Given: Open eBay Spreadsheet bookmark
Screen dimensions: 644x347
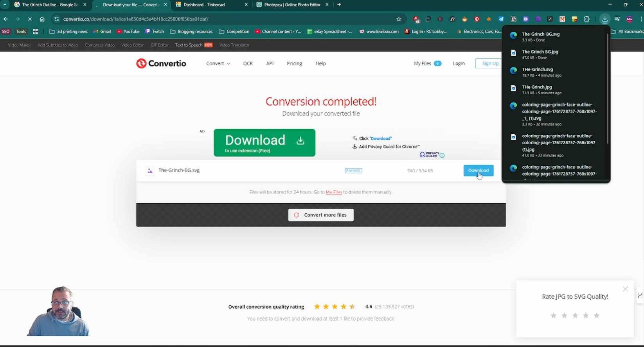Looking at the screenshot, I should tap(329, 31).
